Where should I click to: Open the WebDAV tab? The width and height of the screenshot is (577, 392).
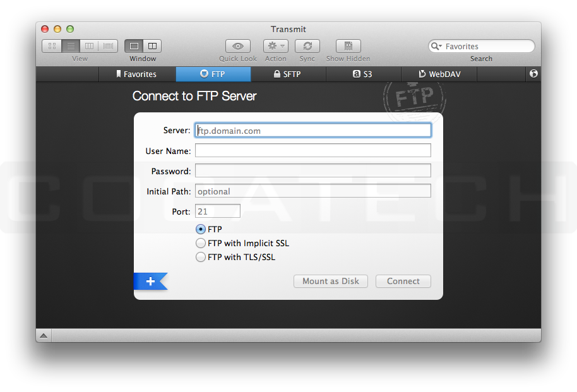click(x=439, y=74)
